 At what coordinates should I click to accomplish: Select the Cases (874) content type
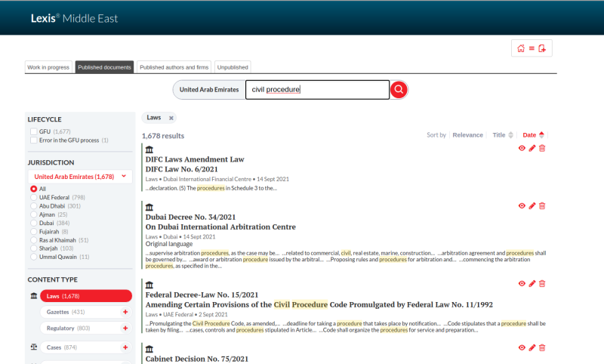click(x=86, y=347)
